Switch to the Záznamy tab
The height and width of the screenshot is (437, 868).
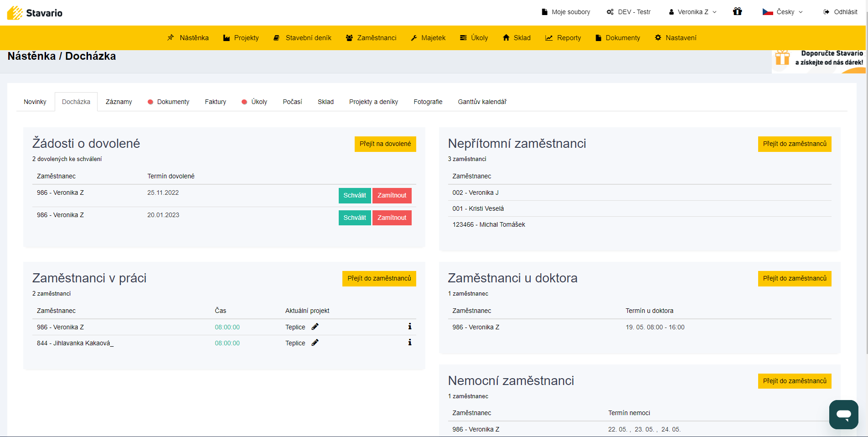119,102
